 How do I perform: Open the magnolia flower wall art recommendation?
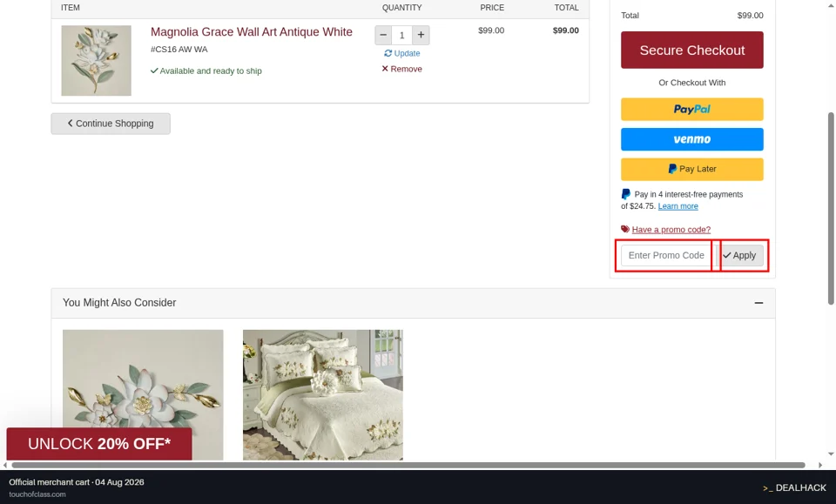[143, 395]
